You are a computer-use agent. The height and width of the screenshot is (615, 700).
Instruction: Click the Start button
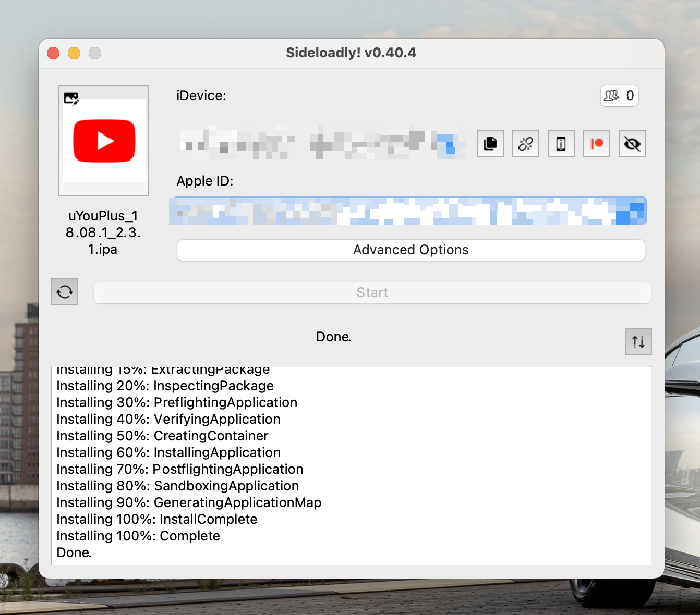[372, 293]
